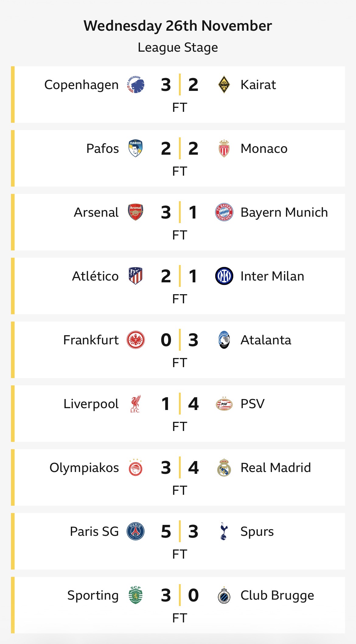
Task: Tap the Spurs cockerel logo
Action: click(224, 531)
